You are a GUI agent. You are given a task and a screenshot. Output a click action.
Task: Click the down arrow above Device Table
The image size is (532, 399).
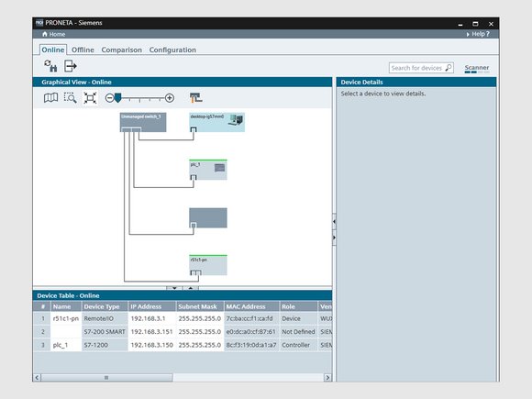[x=174, y=288]
